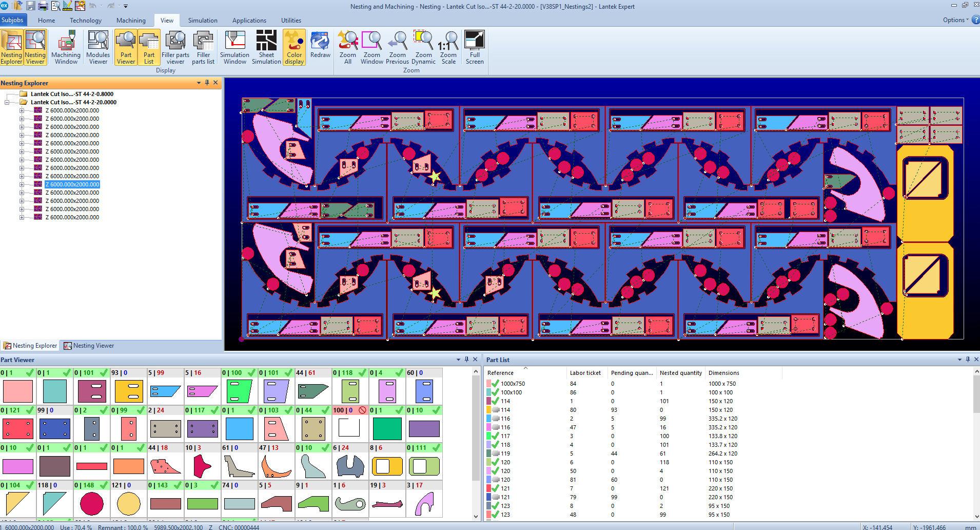
Task: Click the Redraw icon
Action: [320, 45]
